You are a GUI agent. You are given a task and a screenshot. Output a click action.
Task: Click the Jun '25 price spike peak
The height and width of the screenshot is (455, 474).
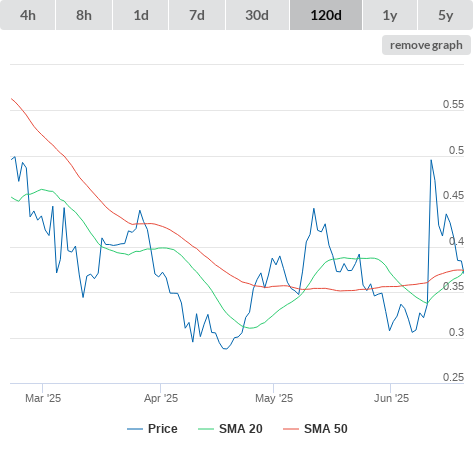(431, 160)
